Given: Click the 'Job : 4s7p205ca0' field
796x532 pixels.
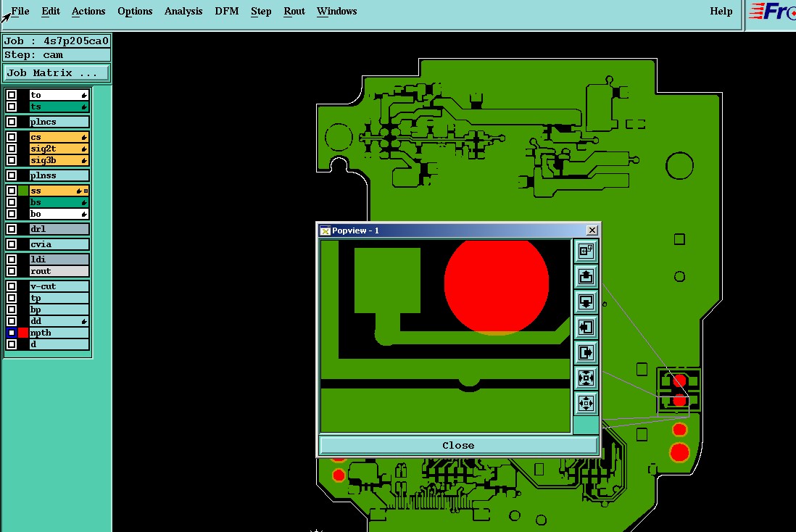Looking at the screenshot, I should coord(57,41).
